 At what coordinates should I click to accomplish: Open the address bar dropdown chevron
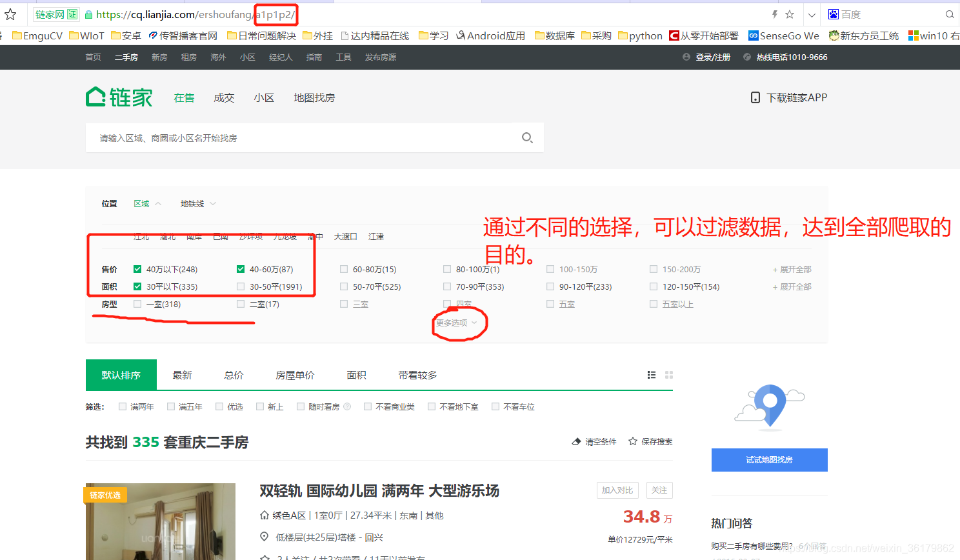[x=812, y=14]
